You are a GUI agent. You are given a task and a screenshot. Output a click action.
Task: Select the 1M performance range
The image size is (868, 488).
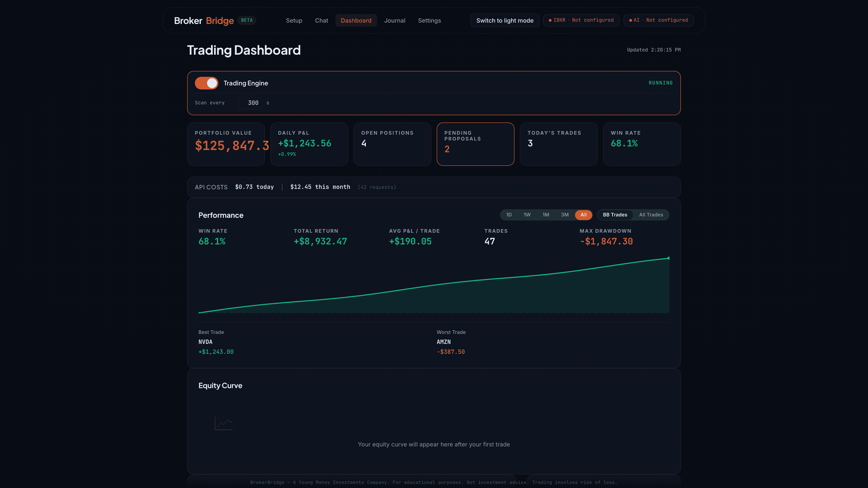546,215
